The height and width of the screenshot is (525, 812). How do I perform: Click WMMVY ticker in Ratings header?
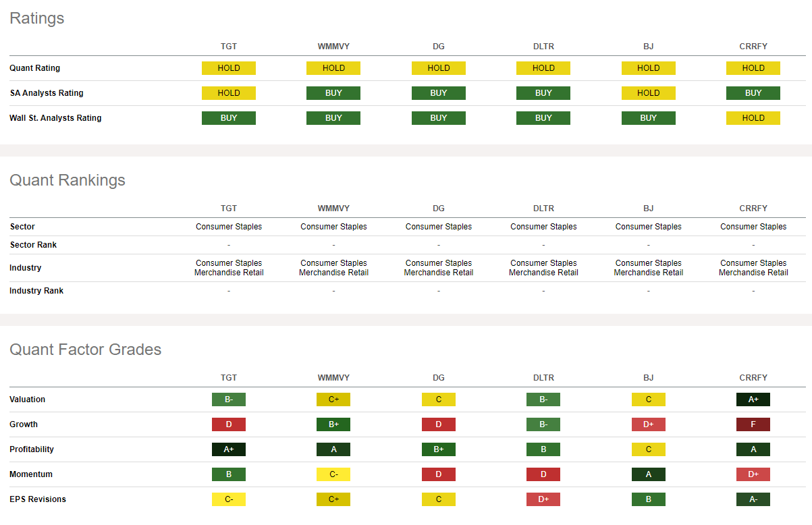(333, 47)
